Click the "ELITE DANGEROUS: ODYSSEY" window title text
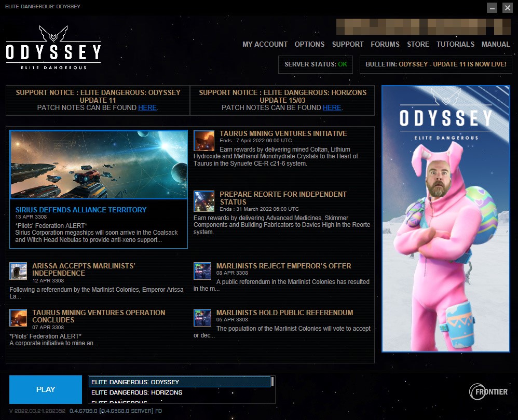The image size is (518, 420). [43, 7]
